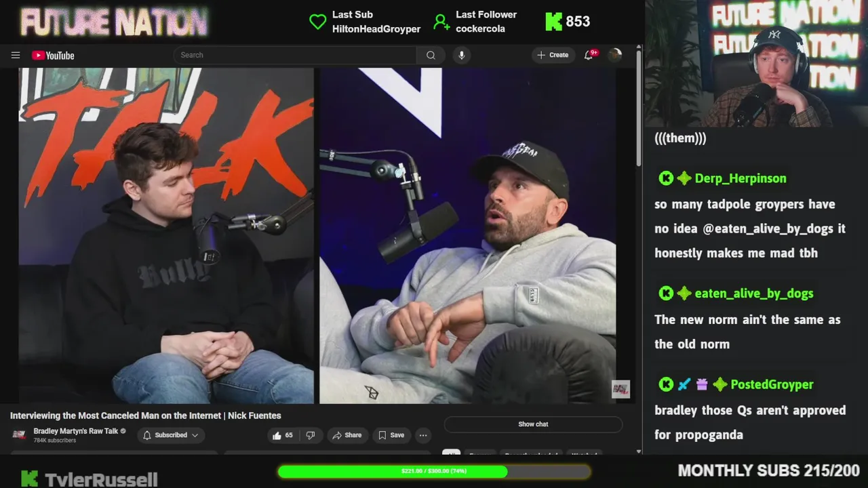Click the Bradley Martyn channel avatar
This screenshot has width=868, height=488.
[x=19, y=434]
